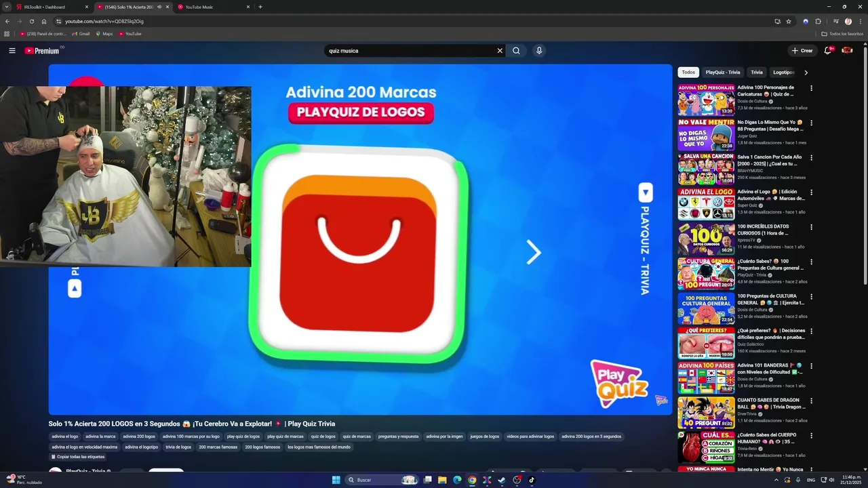Image resolution: width=868 pixels, height=488 pixels.
Task: Click the Crear button
Action: pyautogui.click(x=802, y=51)
